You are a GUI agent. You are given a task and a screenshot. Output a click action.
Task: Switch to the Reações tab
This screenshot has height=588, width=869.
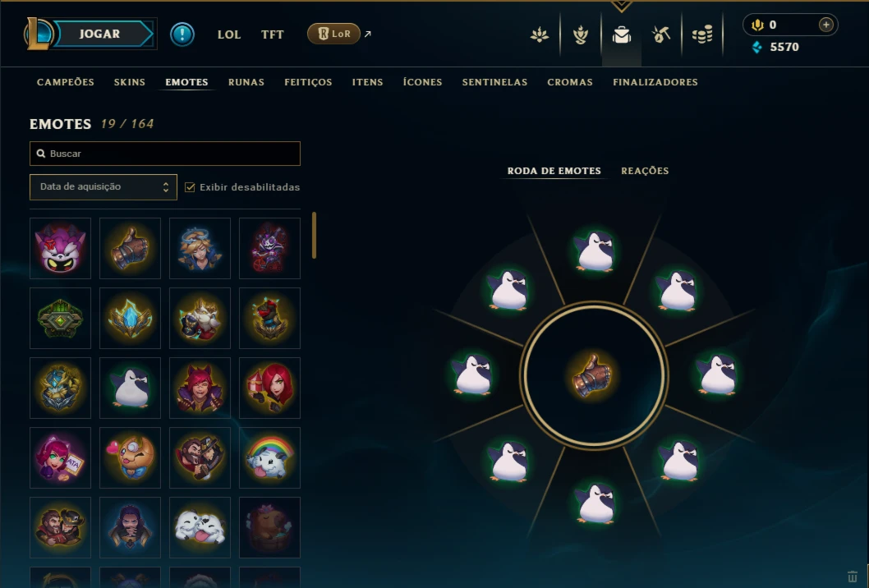click(645, 171)
